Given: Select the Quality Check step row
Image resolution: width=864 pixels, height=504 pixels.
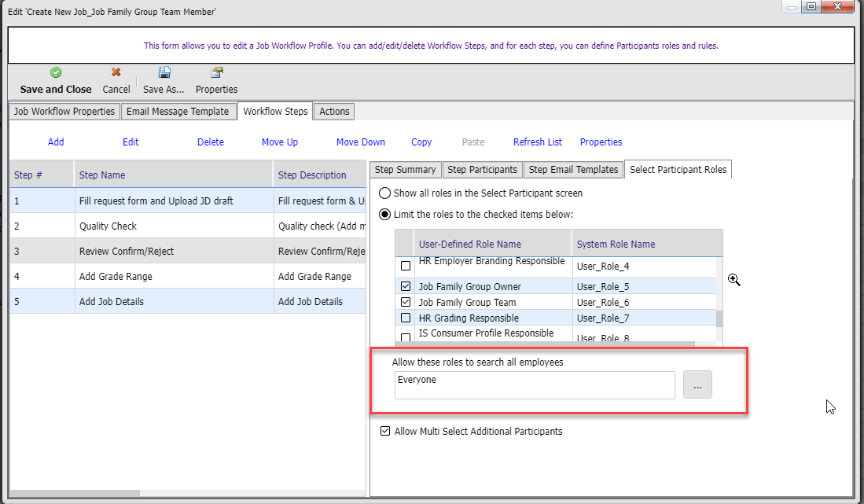Looking at the screenshot, I should (x=108, y=226).
